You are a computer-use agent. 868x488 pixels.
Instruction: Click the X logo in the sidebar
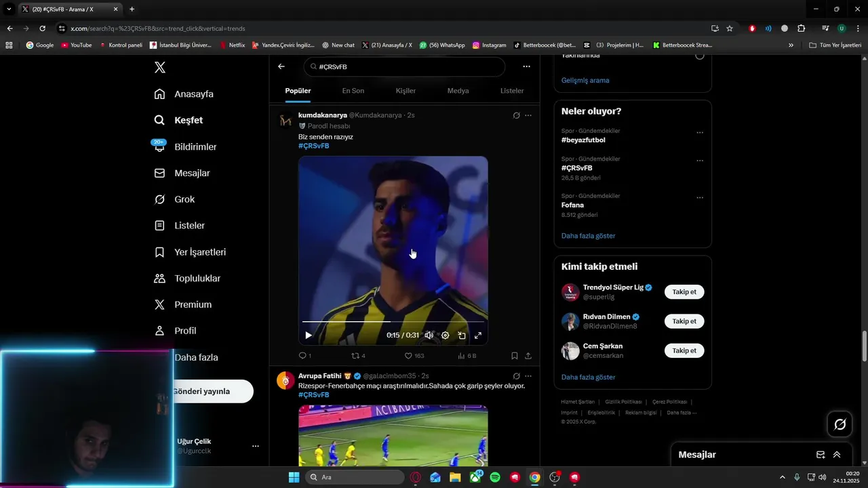(159, 67)
